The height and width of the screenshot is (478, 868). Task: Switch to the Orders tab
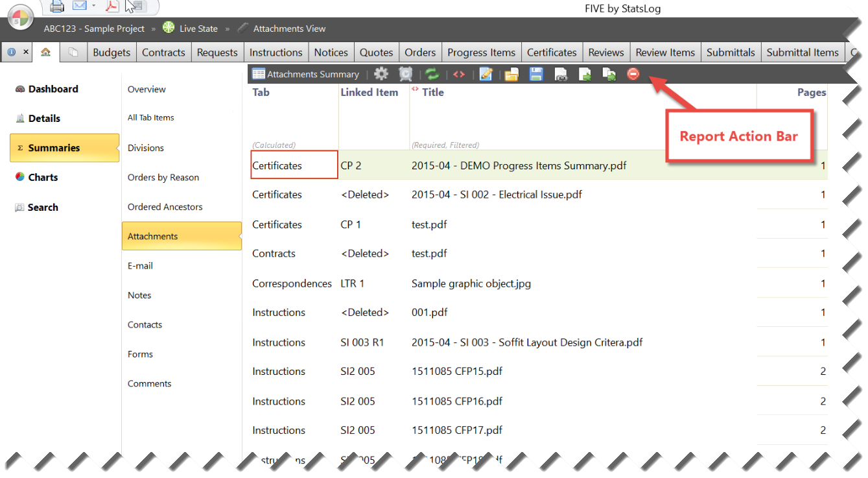[x=420, y=53]
